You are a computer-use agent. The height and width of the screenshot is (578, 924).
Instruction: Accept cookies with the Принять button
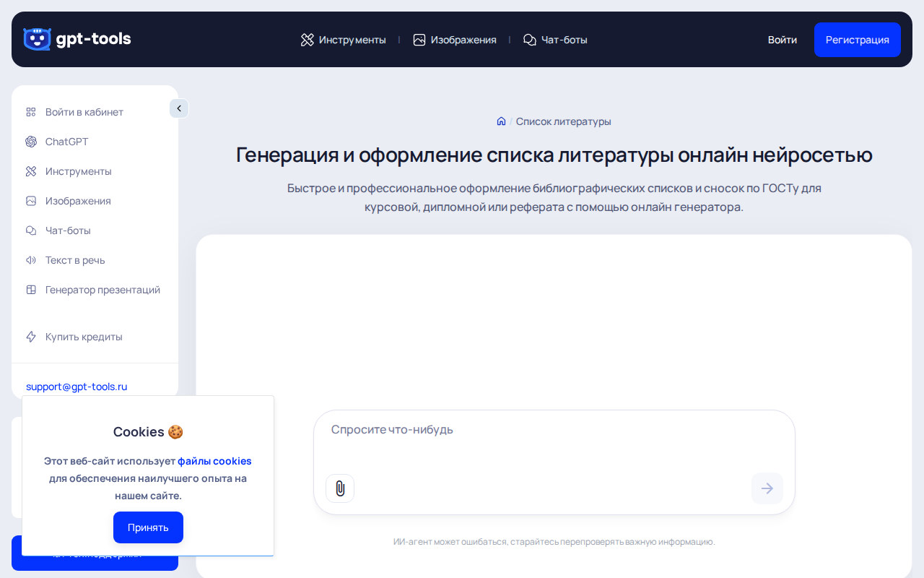(x=148, y=527)
